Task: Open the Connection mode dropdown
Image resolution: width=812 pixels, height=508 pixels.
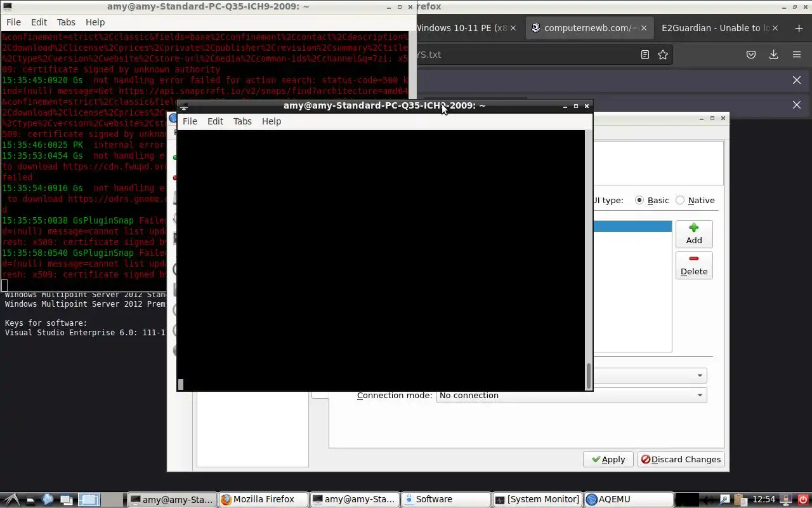Action: click(x=572, y=395)
